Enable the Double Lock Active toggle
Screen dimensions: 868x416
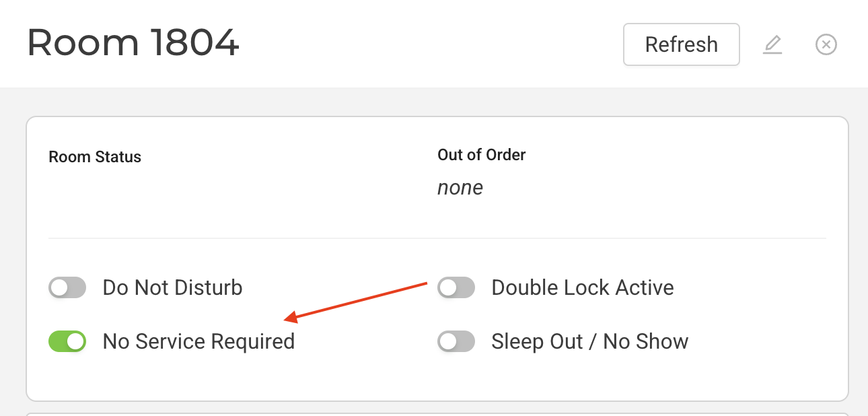(x=456, y=288)
